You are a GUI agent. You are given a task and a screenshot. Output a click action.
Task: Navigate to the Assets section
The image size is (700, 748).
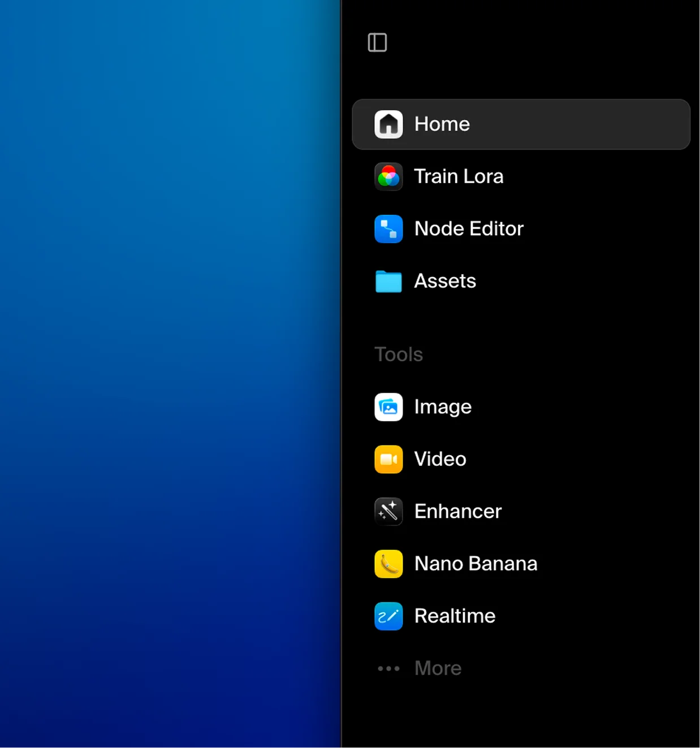[x=445, y=281]
